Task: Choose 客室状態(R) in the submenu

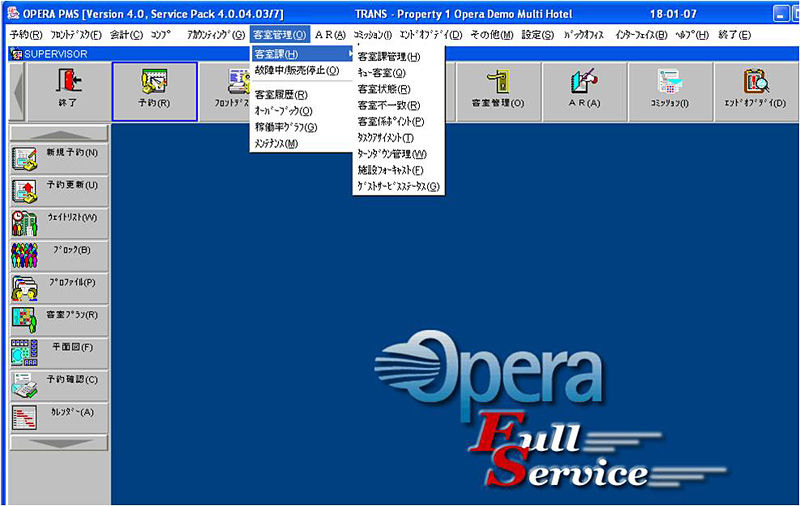Action: coord(384,89)
